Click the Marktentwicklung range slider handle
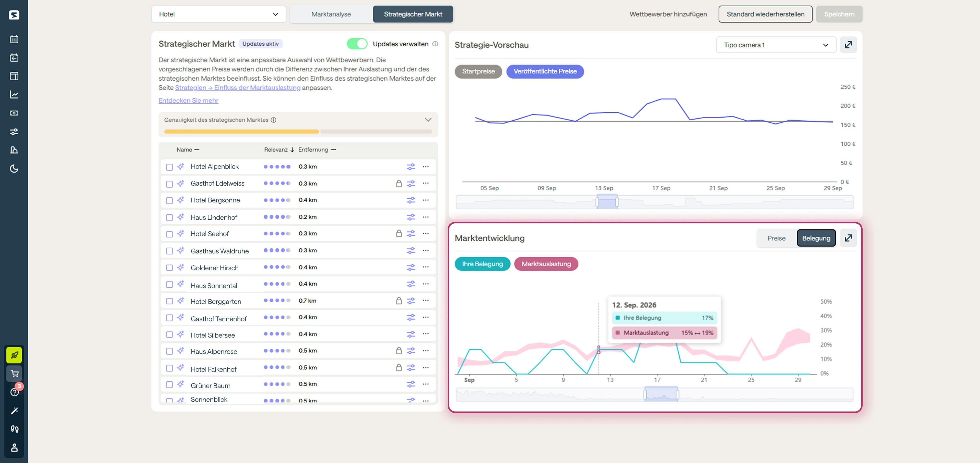980x463 pixels. click(645, 395)
